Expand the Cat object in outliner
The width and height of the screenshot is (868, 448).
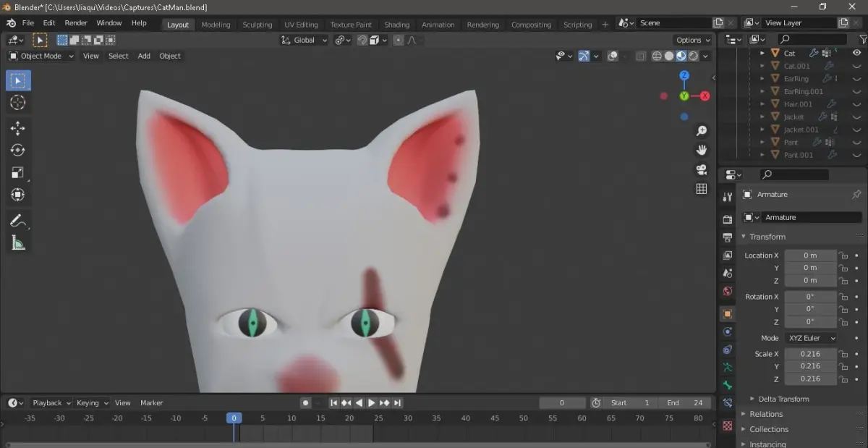coord(762,53)
